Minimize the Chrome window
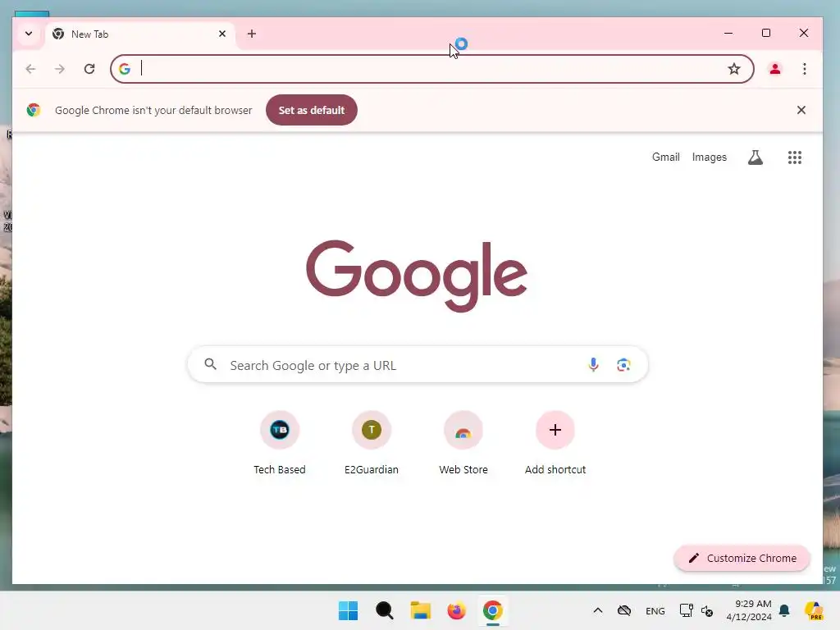This screenshot has height=630, width=840. click(x=728, y=33)
